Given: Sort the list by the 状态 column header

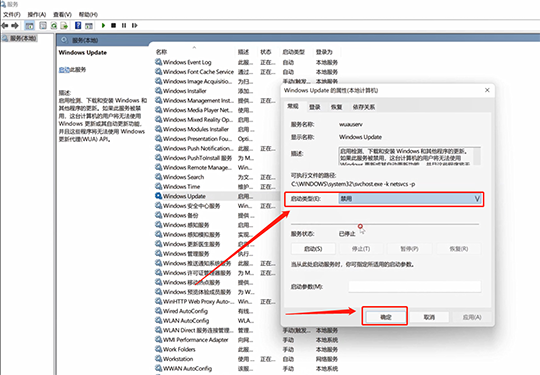Looking at the screenshot, I should point(266,52).
